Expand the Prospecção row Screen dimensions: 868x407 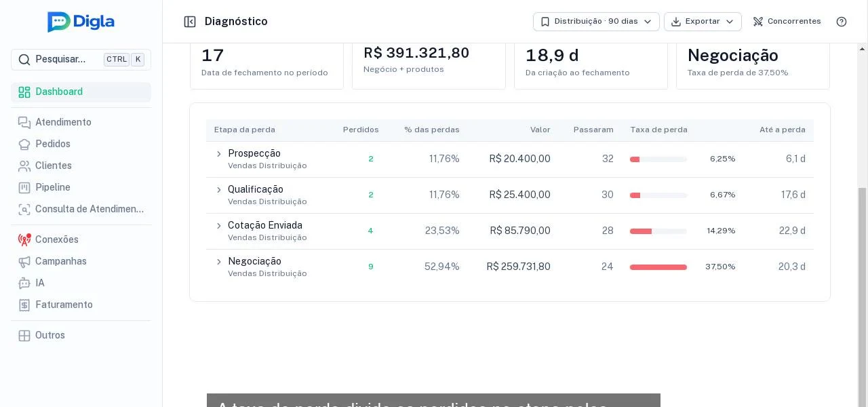pos(218,154)
